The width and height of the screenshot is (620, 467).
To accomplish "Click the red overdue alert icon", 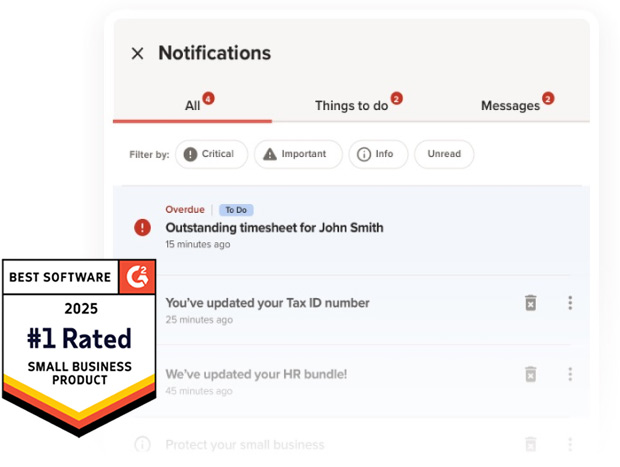I will pyautogui.click(x=143, y=228).
